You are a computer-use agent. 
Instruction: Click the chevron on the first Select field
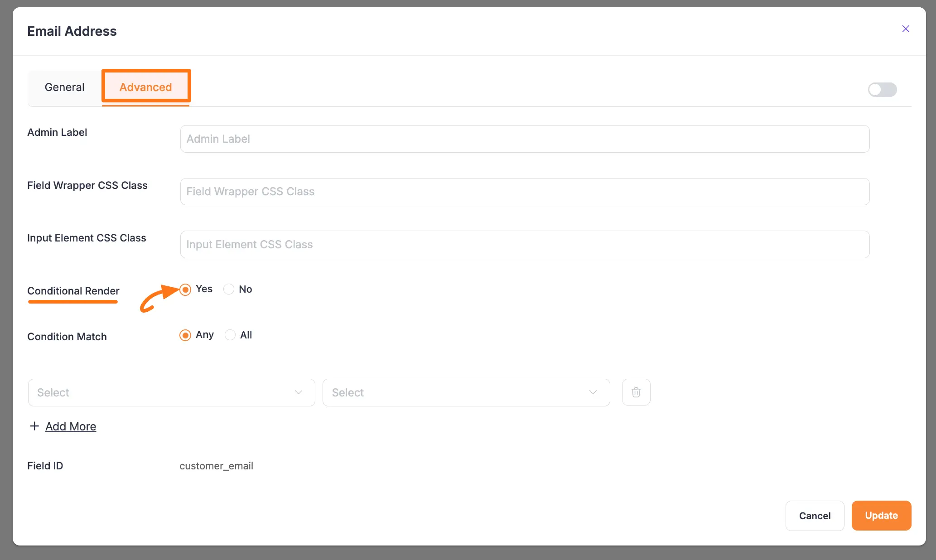point(298,392)
